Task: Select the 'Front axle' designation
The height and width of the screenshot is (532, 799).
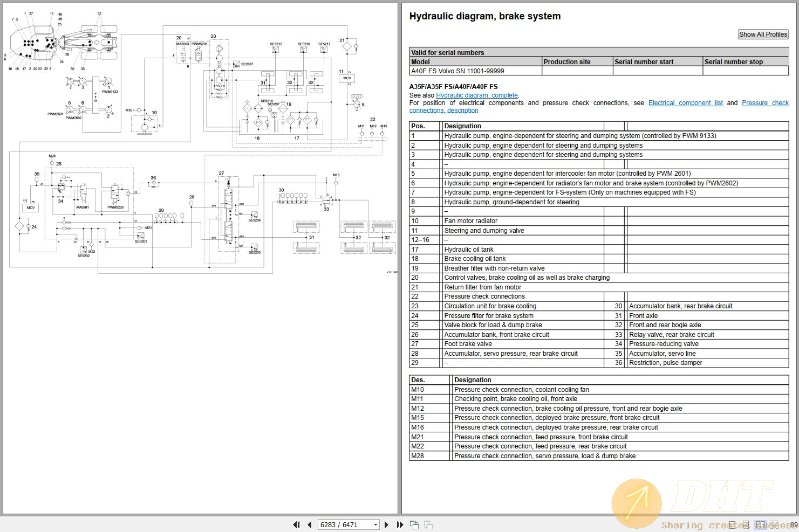Action: [643, 316]
